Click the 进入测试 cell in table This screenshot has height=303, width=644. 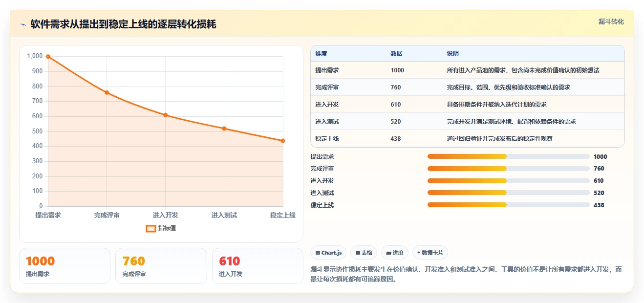click(x=327, y=122)
